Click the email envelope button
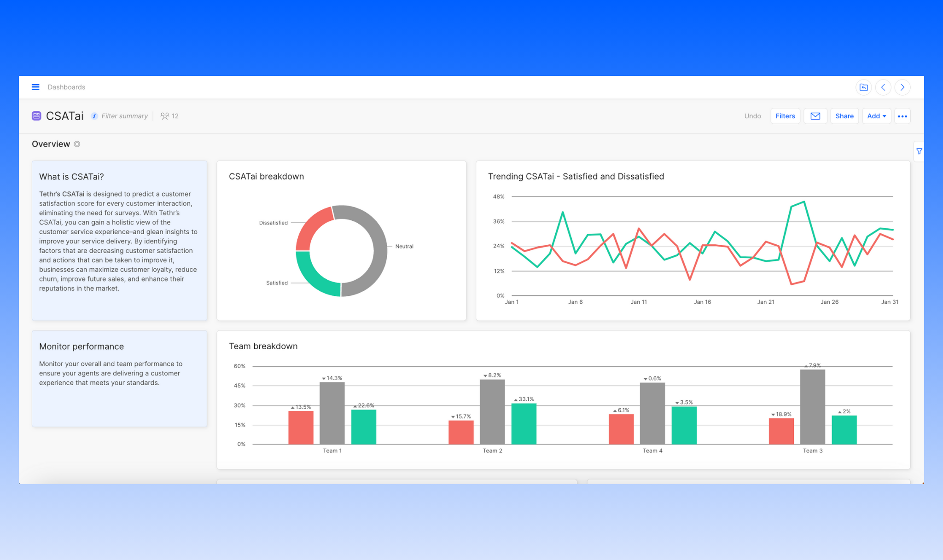 815,116
